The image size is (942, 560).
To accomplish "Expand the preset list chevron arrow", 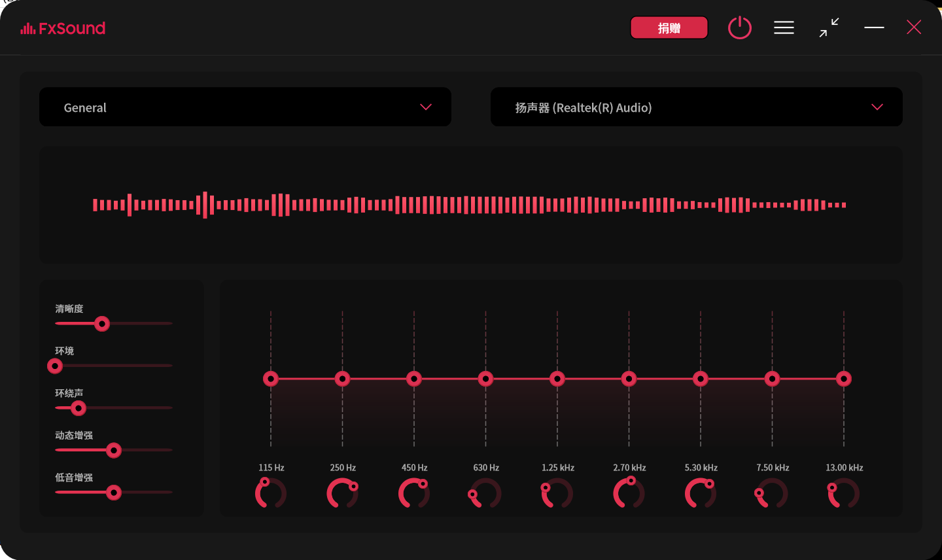I will [x=426, y=107].
